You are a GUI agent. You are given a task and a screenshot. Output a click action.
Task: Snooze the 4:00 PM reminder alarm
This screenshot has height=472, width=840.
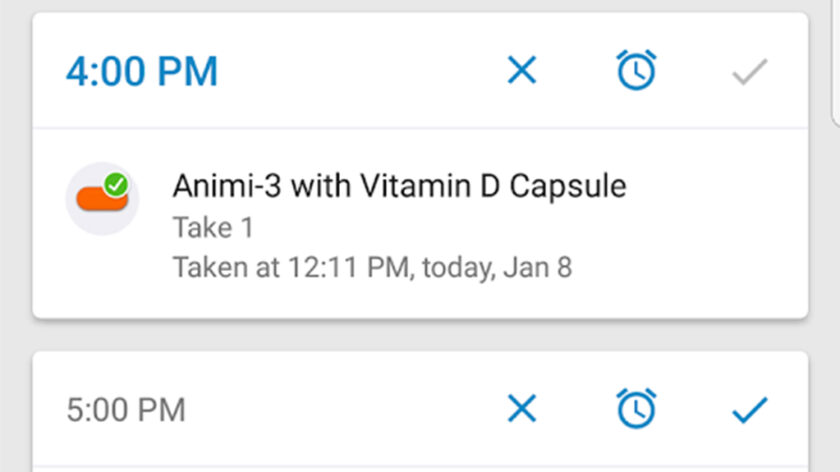[636, 70]
